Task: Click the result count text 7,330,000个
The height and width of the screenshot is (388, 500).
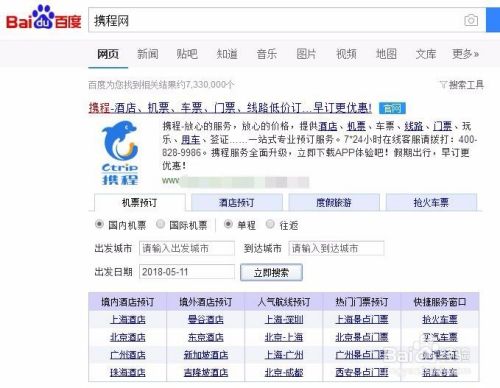Action: [x=210, y=85]
